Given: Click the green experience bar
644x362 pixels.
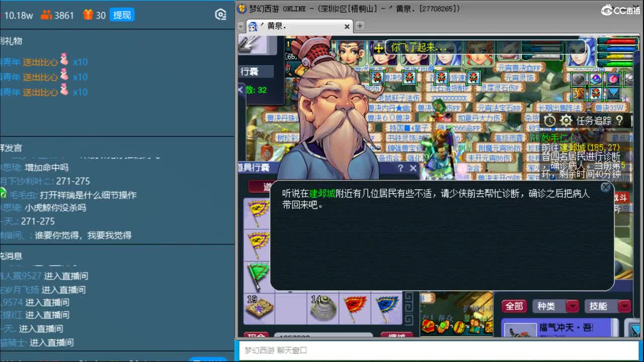Looking at the screenshot, I should [x=617, y=64].
